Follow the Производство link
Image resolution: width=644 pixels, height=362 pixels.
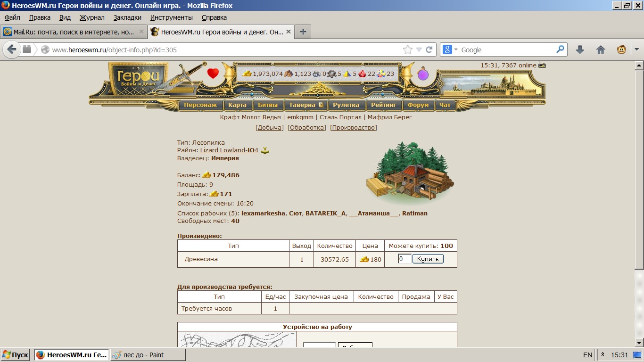354,128
